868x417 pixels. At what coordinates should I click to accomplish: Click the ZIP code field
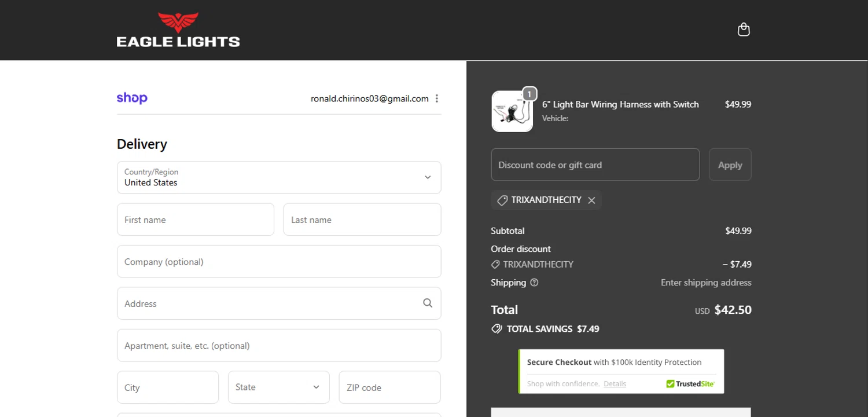pyautogui.click(x=389, y=387)
